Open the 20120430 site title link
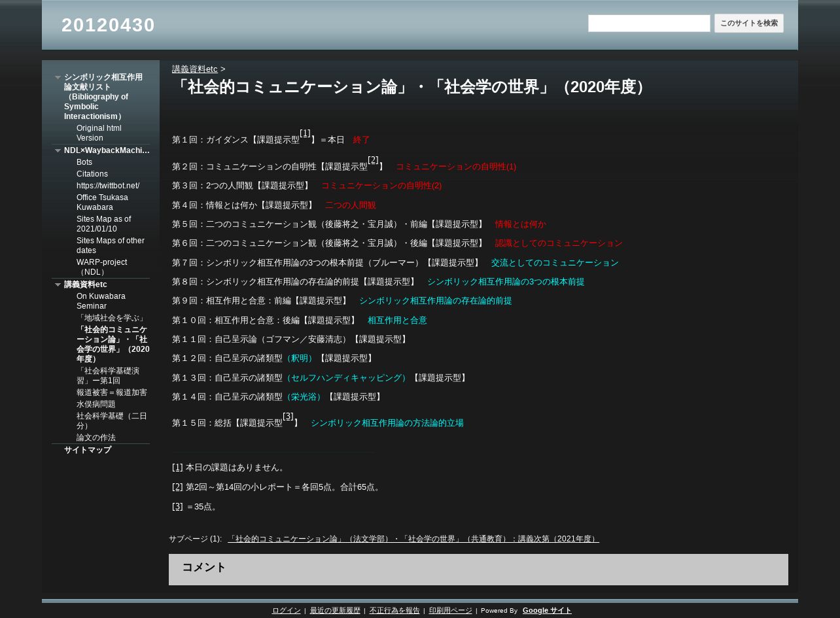The height and width of the screenshot is (618, 840). pyautogui.click(x=108, y=25)
